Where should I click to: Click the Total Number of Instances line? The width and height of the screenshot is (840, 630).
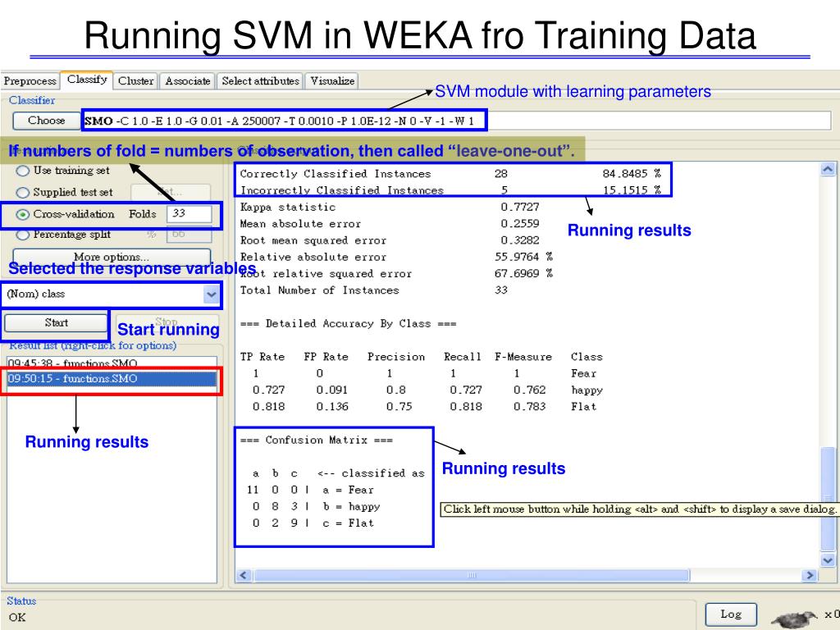click(x=373, y=290)
